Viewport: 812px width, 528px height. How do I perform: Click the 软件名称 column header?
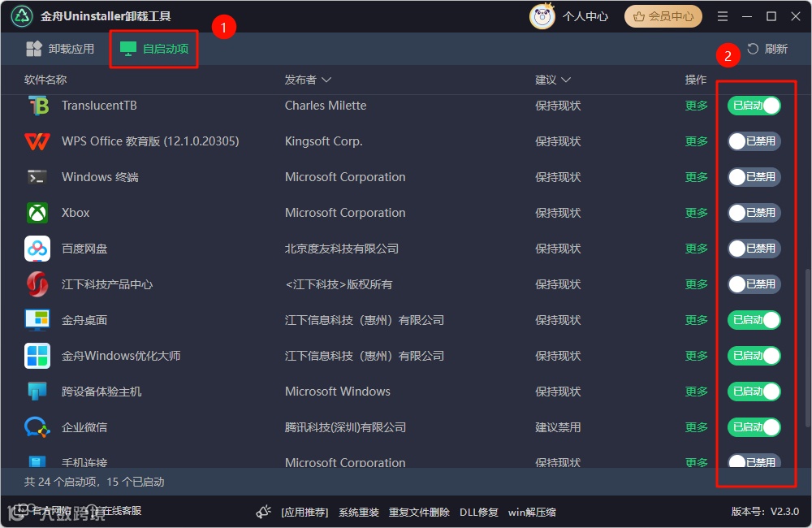pyautogui.click(x=45, y=80)
